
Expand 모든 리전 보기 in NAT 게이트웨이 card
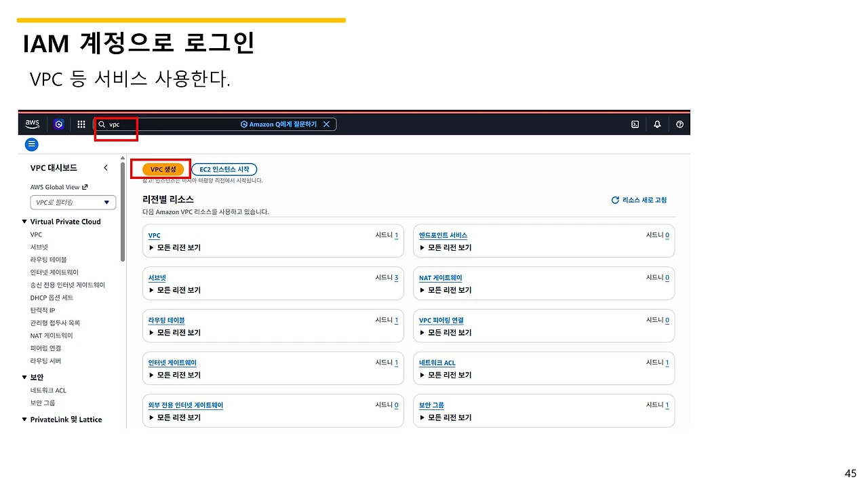(x=446, y=290)
